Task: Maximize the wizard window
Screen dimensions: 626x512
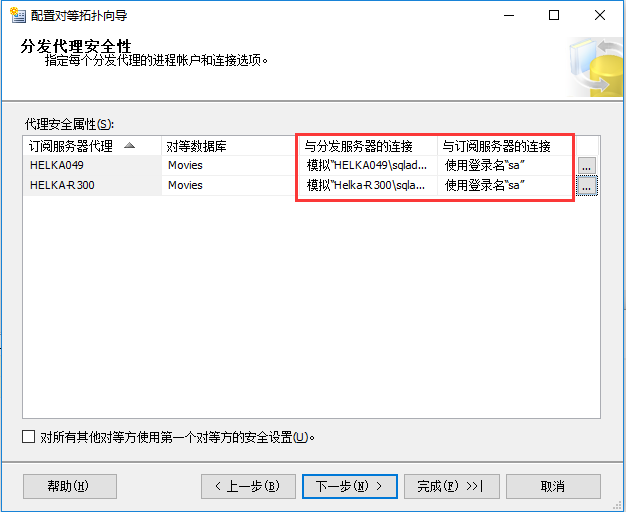Action: (554, 16)
